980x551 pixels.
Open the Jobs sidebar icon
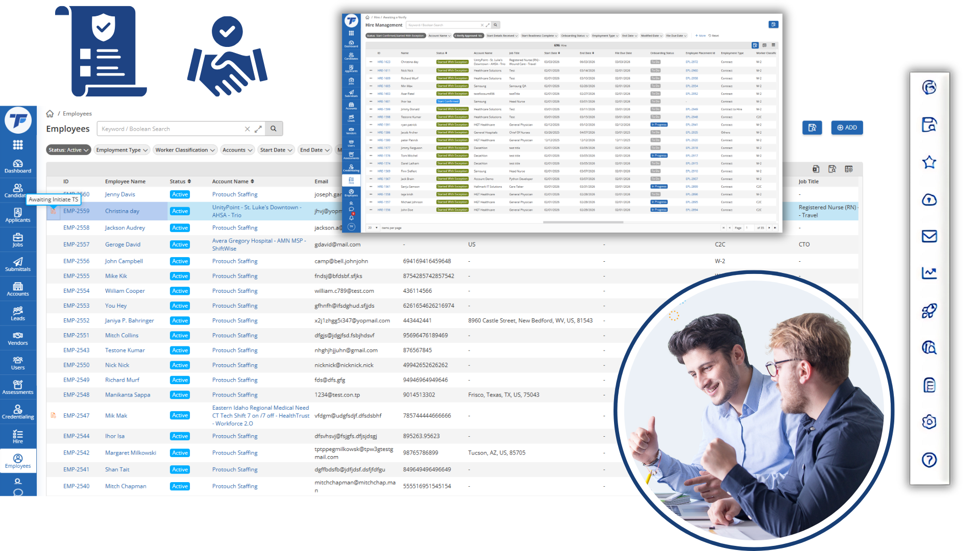(18, 240)
